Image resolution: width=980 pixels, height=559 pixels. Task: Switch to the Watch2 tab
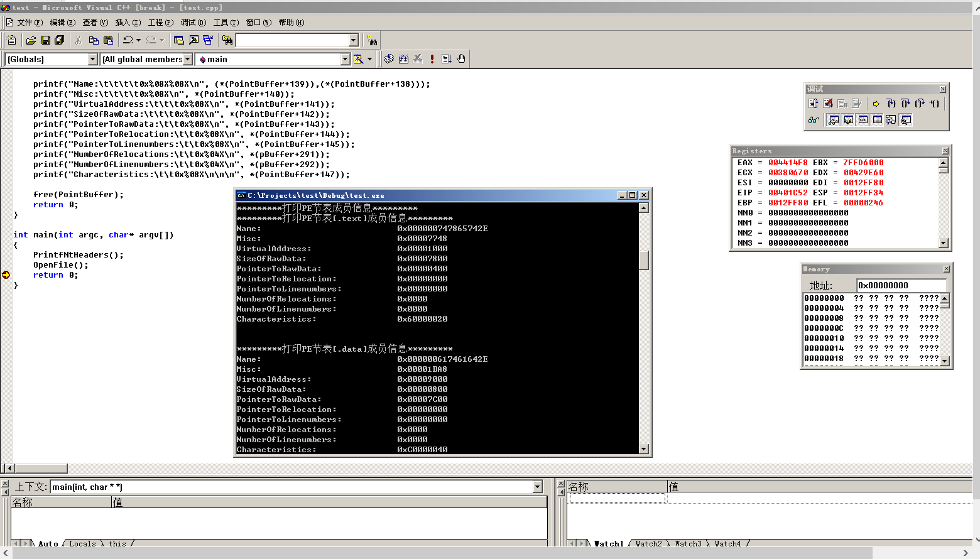click(648, 543)
